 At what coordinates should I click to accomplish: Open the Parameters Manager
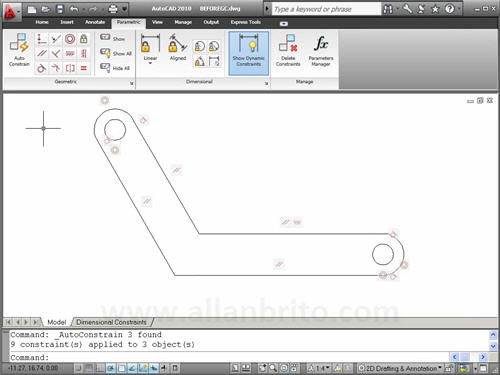321,51
